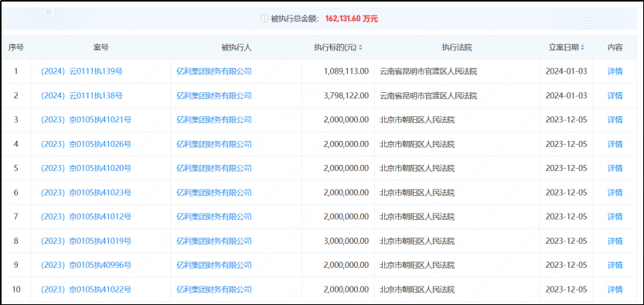Image resolution: width=644 pixels, height=305 pixels.
Task: Open 亿利集团财务有限公司 in row 8
Action: (x=214, y=241)
